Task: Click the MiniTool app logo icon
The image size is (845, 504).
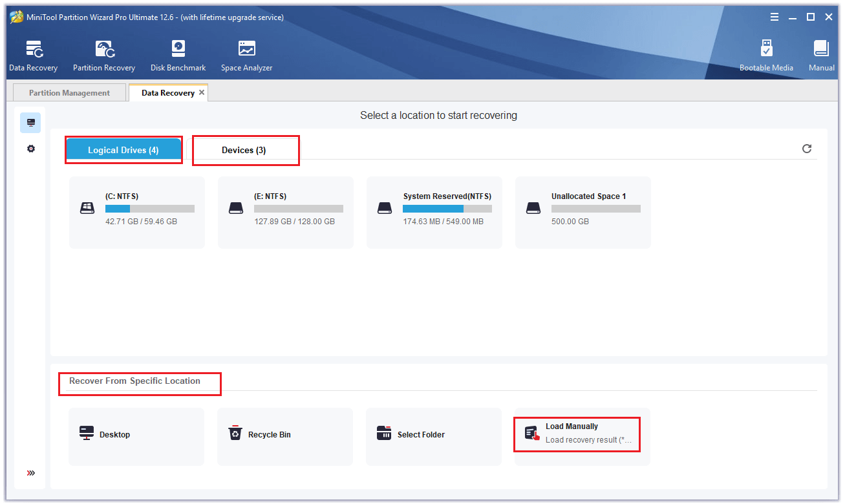Action: pos(16,17)
